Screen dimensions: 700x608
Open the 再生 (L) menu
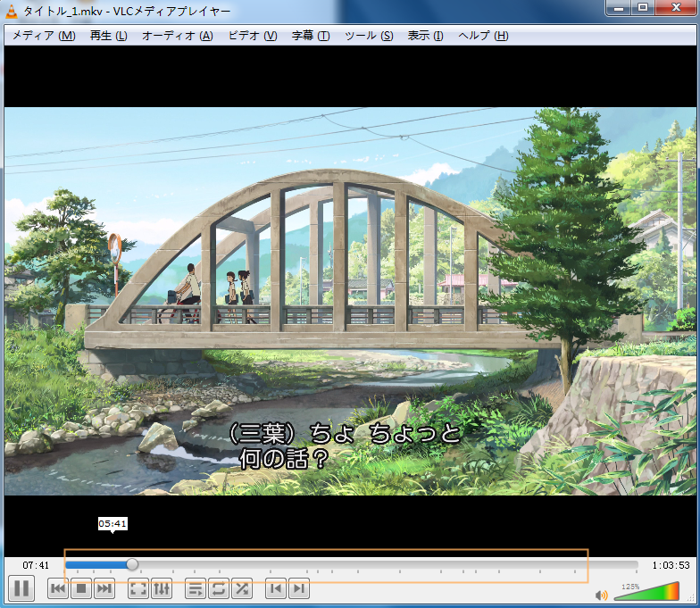[109, 36]
